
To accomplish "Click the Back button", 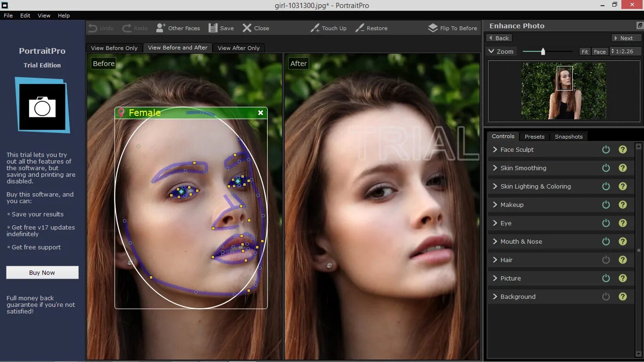I will coord(499,38).
